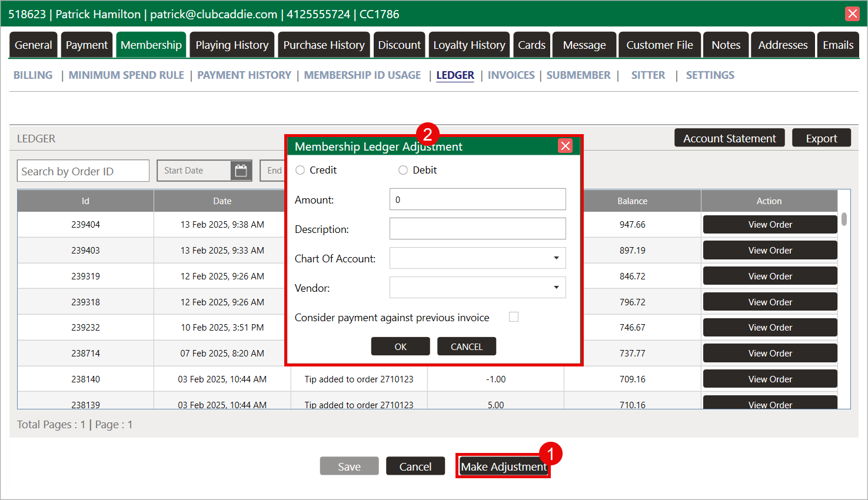This screenshot has height=500, width=868.
Task: Open the Membership tab
Action: point(151,45)
